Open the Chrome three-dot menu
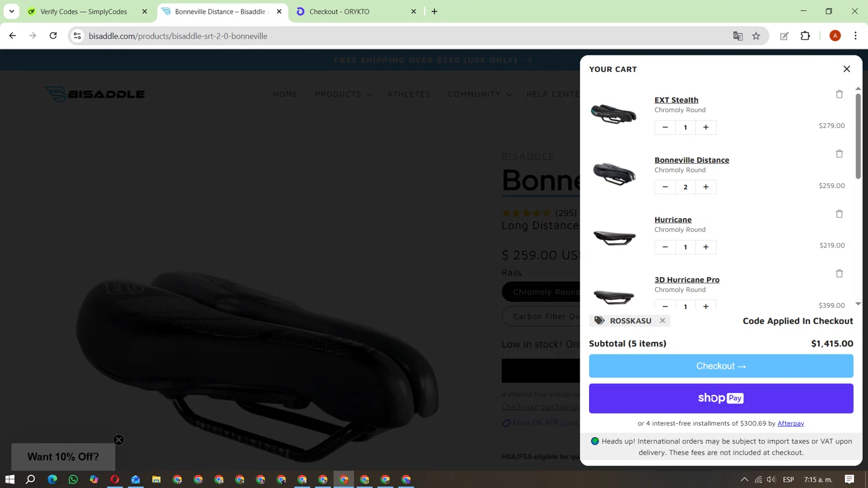Image resolution: width=868 pixels, height=488 pixels. click(855, 36)
